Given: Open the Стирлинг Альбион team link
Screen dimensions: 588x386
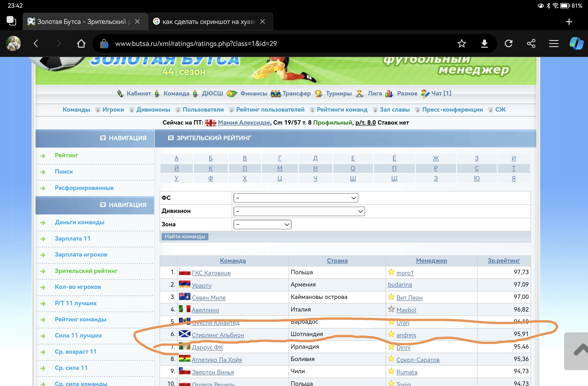Looking at the screenshot, I should point(218,335).
